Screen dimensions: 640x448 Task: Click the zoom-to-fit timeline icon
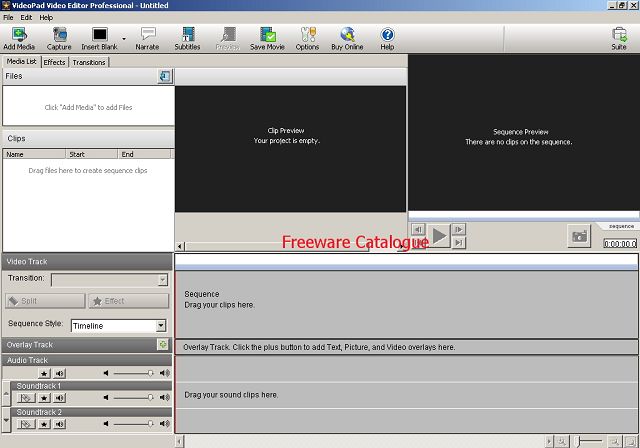631,441
